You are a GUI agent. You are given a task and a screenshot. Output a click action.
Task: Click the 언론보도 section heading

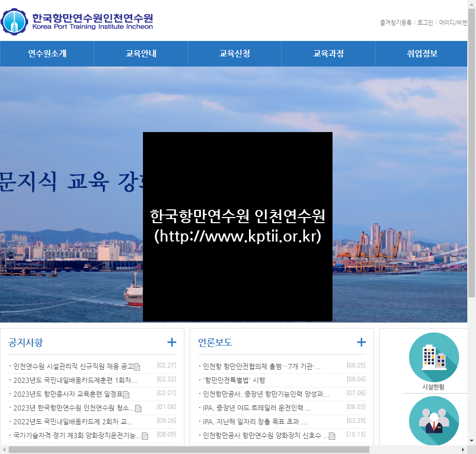coord(215,342)
